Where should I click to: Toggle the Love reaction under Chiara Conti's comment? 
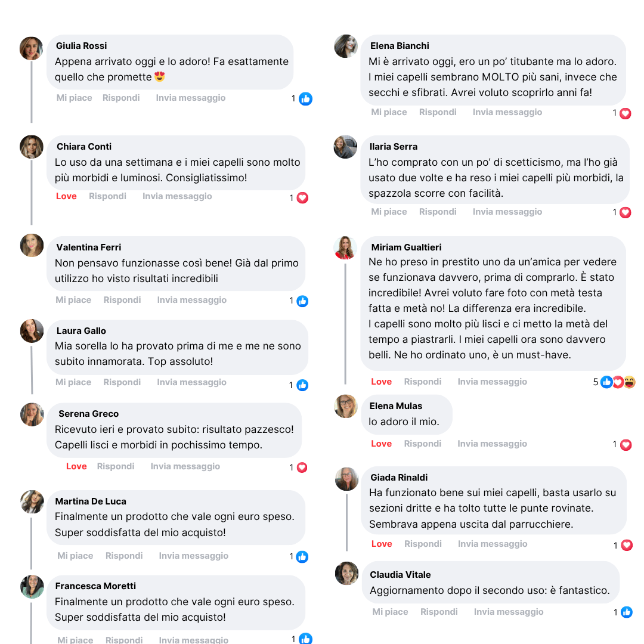click(66, 196)
